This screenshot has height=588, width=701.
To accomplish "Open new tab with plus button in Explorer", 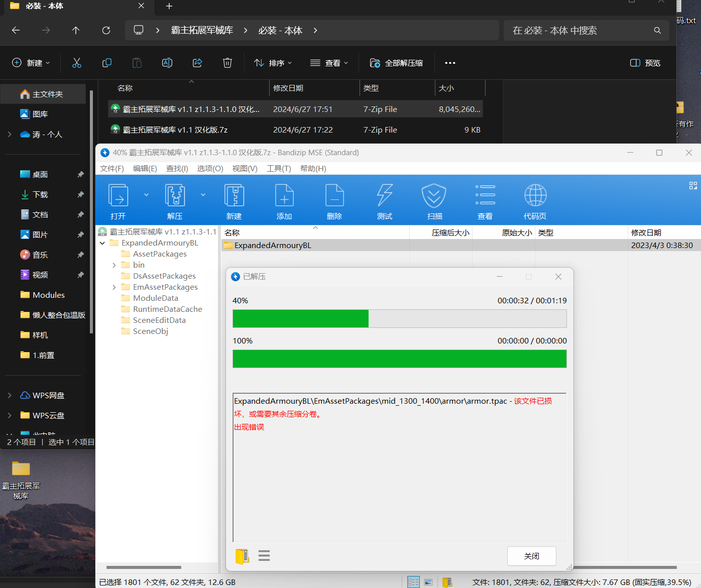I will pos(169,6).
